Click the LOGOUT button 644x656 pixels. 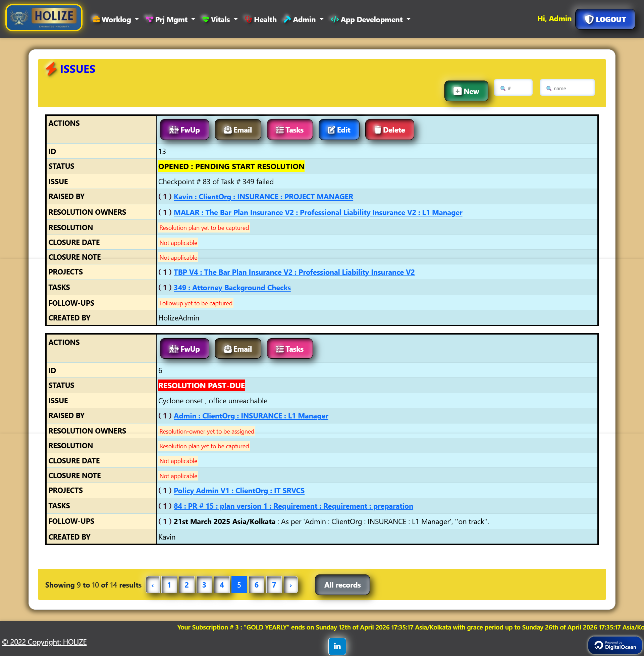pyautogui.click(x=605, y=19)
